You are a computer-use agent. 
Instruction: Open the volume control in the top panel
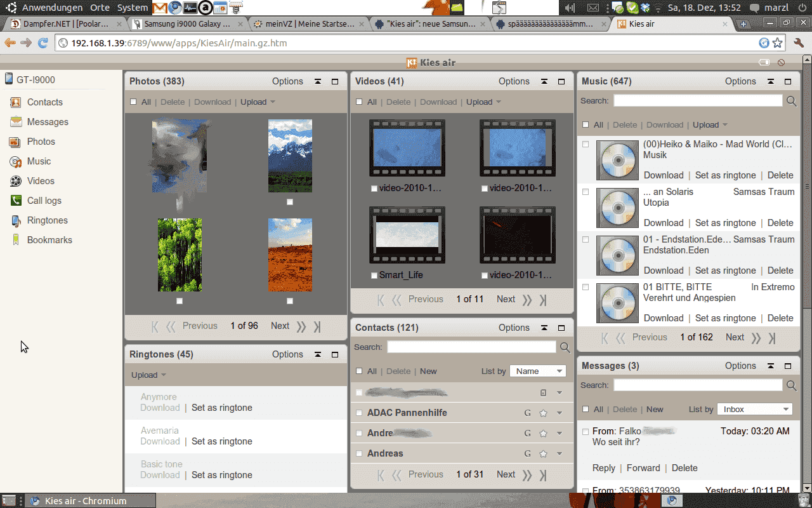570,8
